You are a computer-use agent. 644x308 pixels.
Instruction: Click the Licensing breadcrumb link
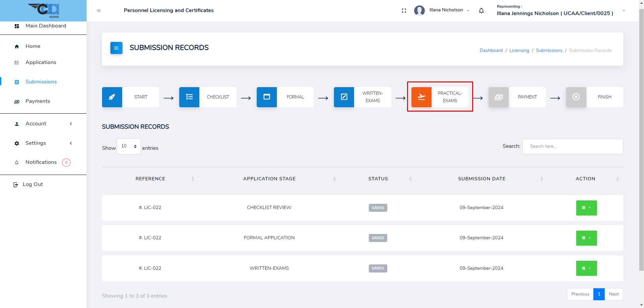(x=519, y=50)
